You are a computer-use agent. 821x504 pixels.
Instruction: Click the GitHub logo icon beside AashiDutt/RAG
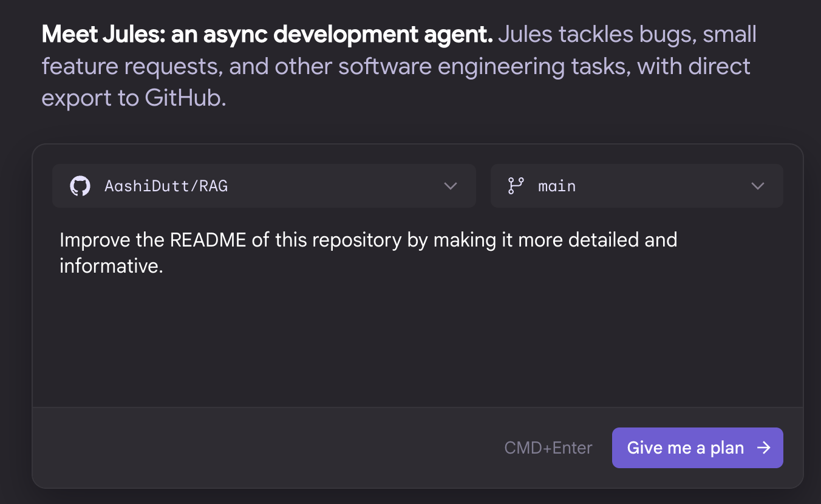80,186
